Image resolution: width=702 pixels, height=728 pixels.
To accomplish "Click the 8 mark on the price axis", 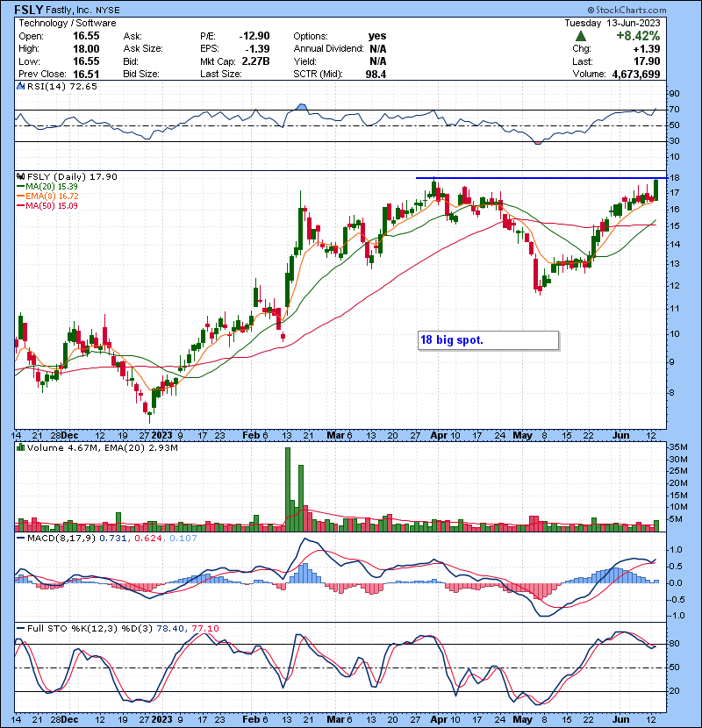I will tap(671, 393).
